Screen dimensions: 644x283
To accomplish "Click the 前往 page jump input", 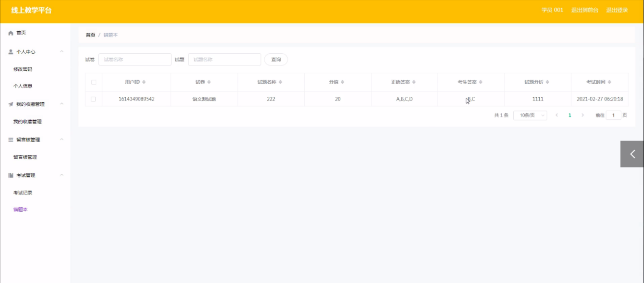I will (613, 116).
